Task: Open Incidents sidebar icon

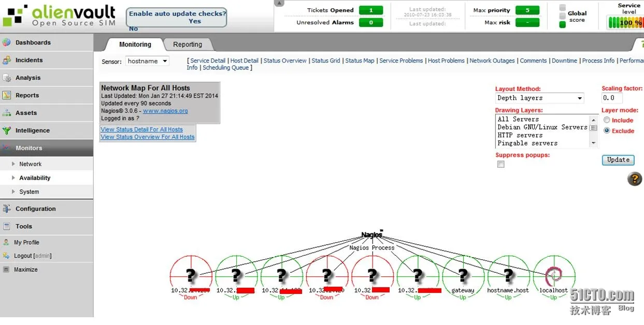Action: (7, 60)
